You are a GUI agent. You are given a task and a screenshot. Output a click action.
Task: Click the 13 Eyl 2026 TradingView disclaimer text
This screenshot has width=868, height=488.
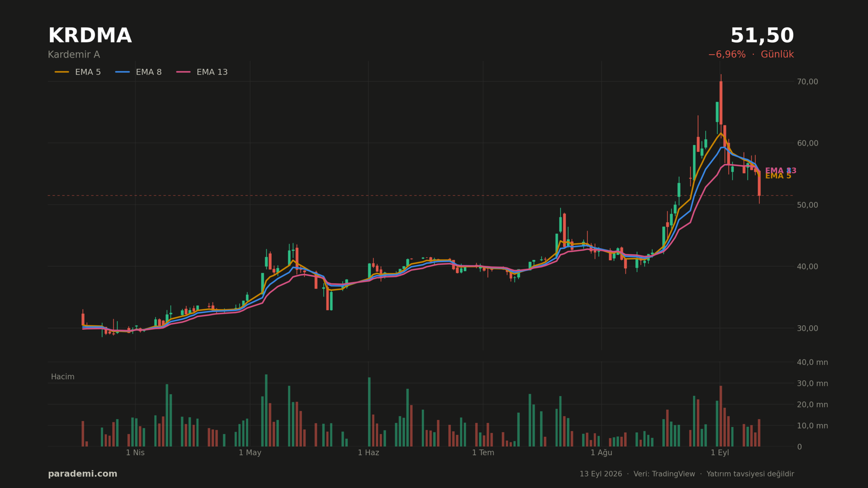[687, 474]
